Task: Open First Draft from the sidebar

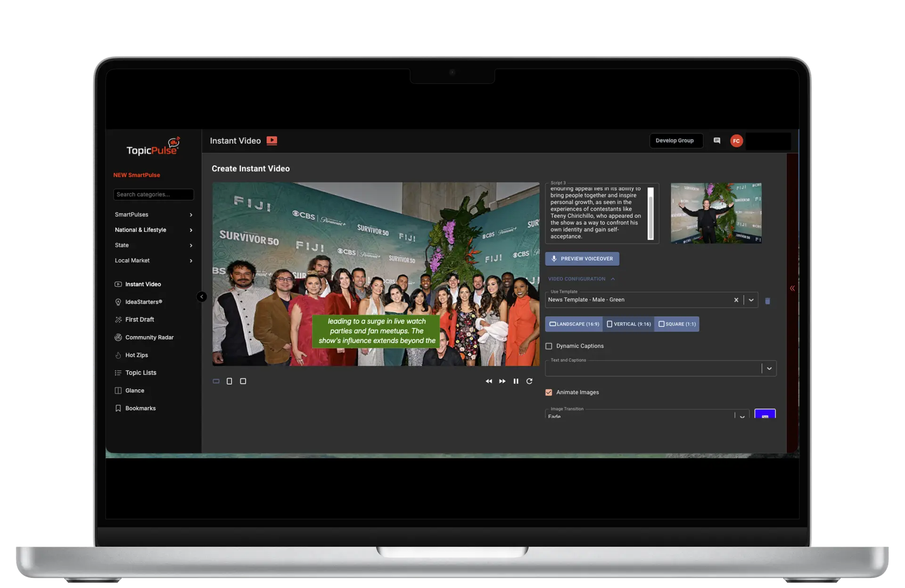Action: tap(140, 319)
